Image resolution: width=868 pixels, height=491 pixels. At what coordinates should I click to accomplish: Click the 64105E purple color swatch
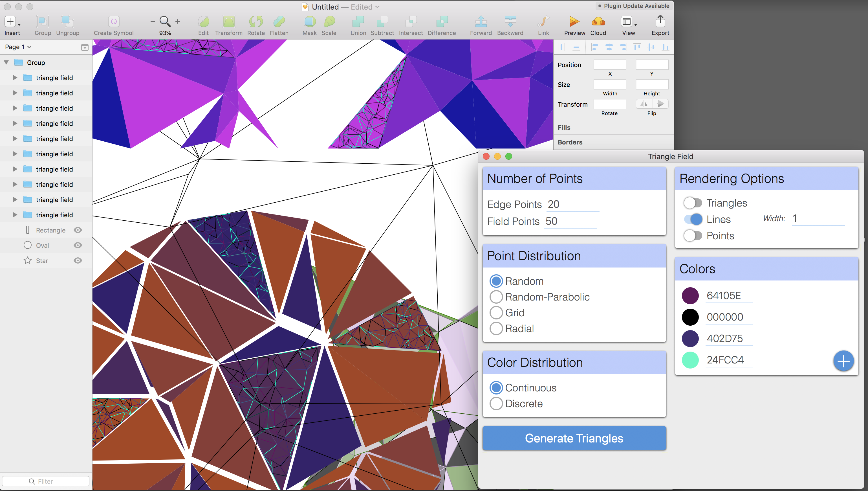(690, 296)
